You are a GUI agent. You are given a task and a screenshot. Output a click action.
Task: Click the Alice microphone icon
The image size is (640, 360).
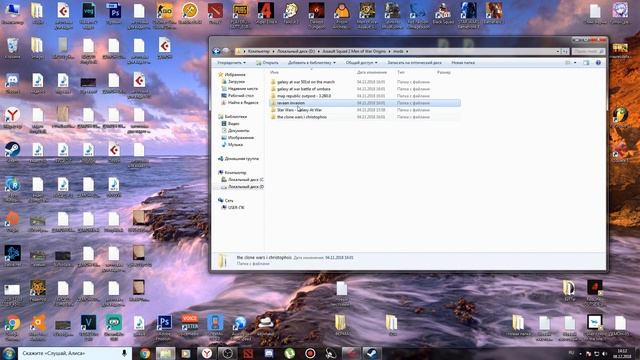124,353
